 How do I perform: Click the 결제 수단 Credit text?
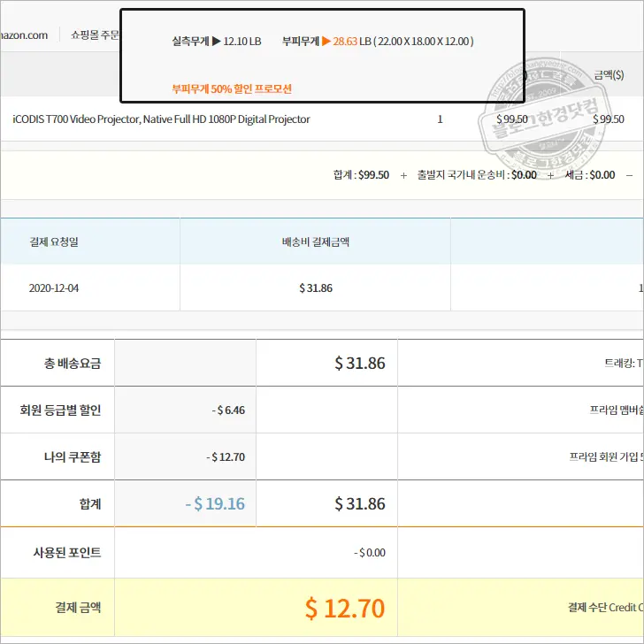coord(605,607)
